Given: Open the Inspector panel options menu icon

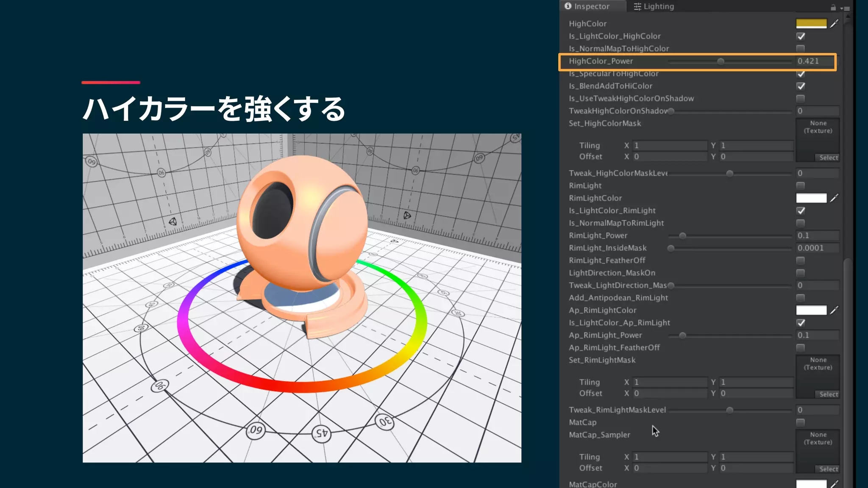Looking at the screenshot, I should coord(845,8).
